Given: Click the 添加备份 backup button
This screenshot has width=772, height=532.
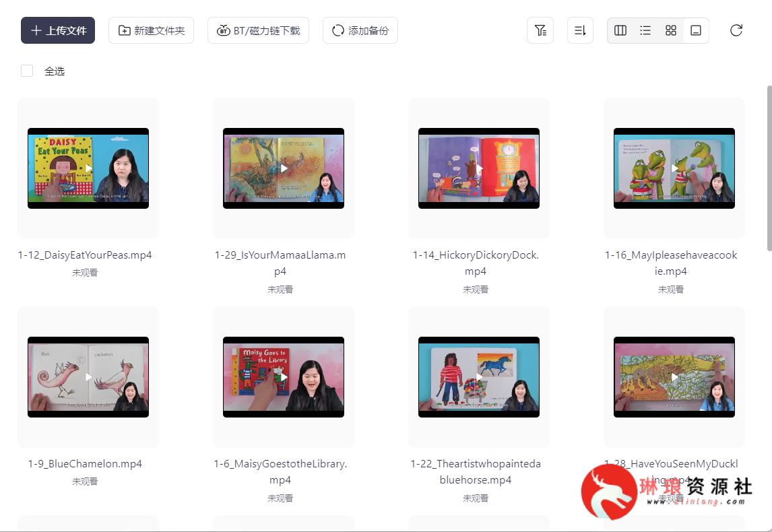Looking at the screenshot, I should [360, 30].
